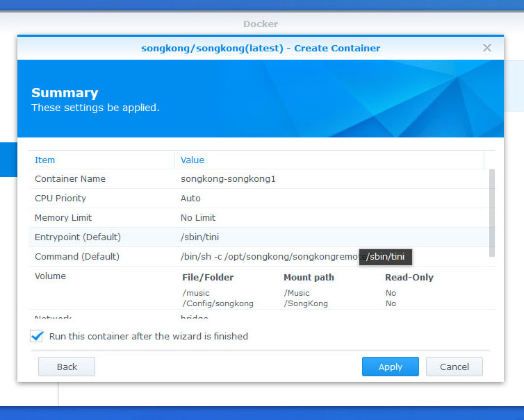Image resolution: width=524 pixels, height=420 pixels.
Task: Select the Volume row label
Action: pos(51,276)
